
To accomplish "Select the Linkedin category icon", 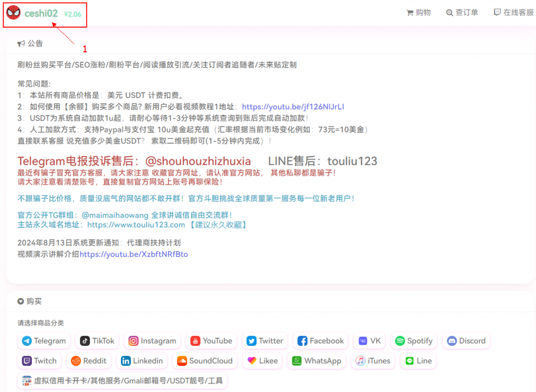I will (x=126, y=361).
